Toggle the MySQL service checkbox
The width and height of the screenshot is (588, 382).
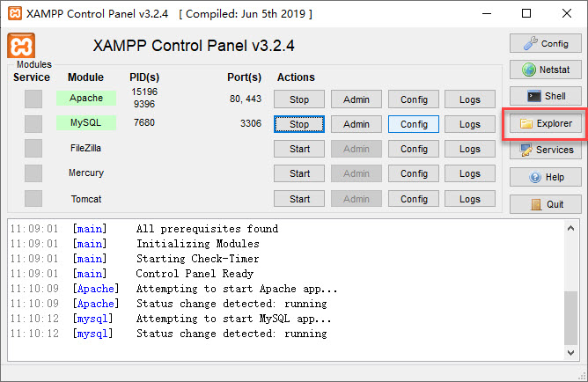coord(33,124)
